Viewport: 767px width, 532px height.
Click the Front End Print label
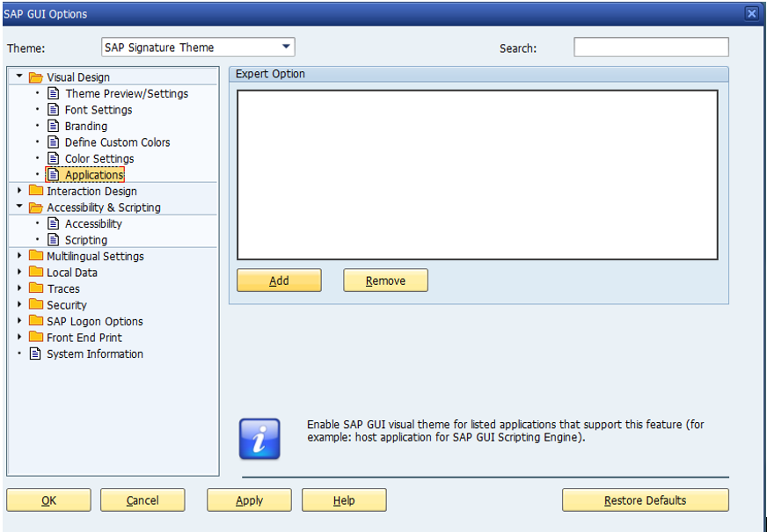coord(84,338)
